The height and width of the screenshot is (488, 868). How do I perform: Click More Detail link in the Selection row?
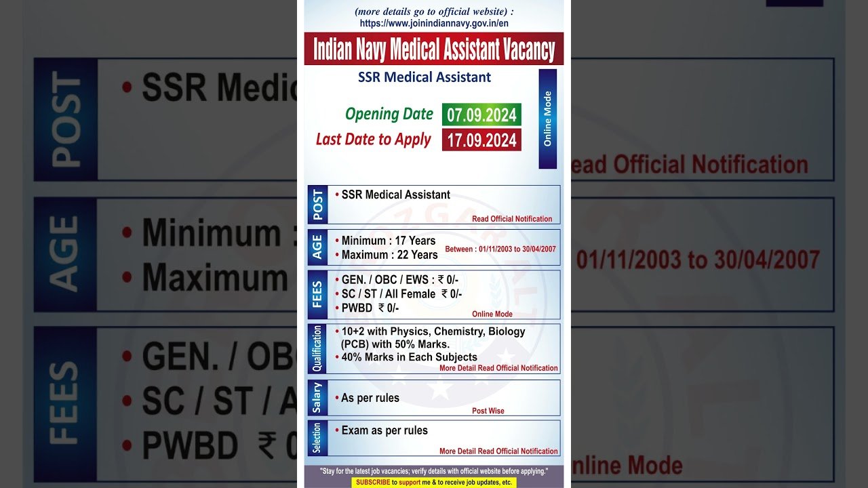pos(498,451)
